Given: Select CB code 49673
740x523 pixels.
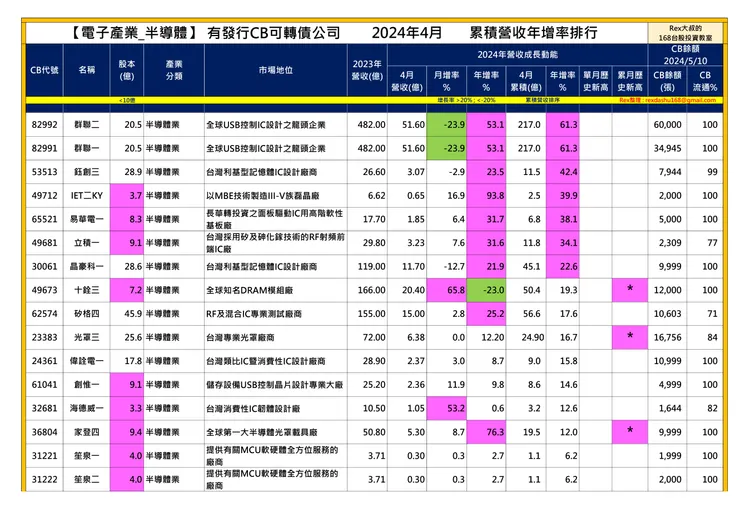Looking at the screenshot, I should (44, 290).
